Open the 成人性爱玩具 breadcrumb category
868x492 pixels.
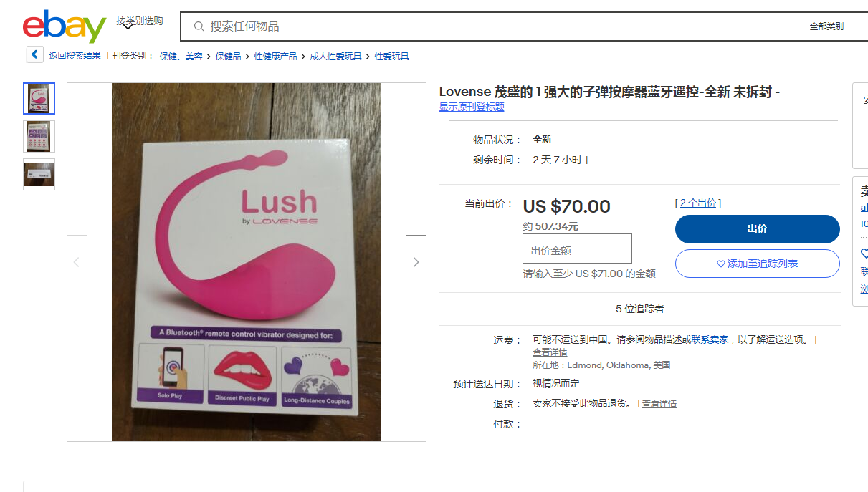tap(335, 56)
